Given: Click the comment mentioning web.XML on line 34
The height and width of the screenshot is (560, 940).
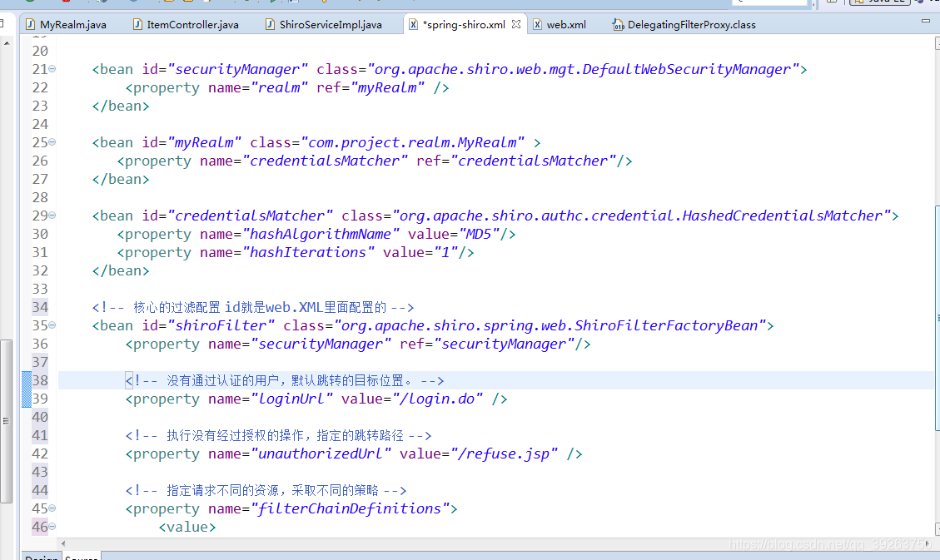Looking at the screenshot, I should pyautogui.click(x=252, y=307).
